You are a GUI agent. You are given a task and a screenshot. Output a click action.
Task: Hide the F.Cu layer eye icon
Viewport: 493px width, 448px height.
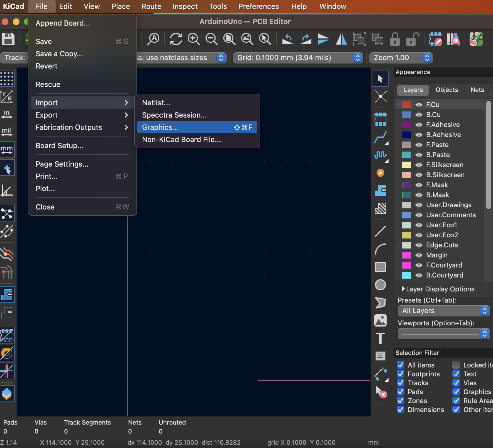pos(419,105)
